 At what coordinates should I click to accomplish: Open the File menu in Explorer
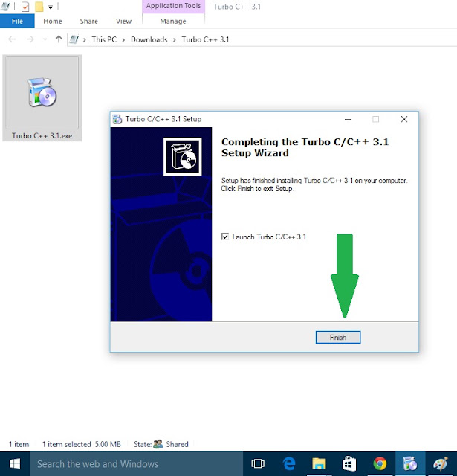tap(17, 22)
